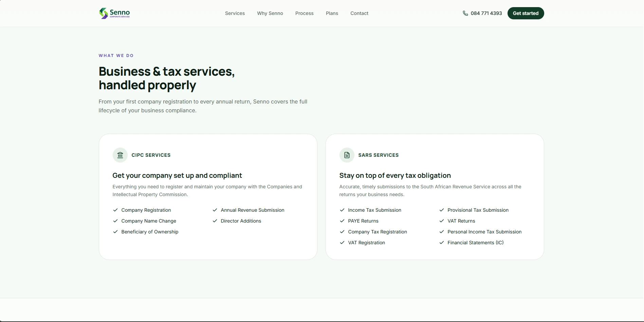Click checkmark beside Company Name Change
This screenshot has width=644, height=322.
(x=115, y=221)
